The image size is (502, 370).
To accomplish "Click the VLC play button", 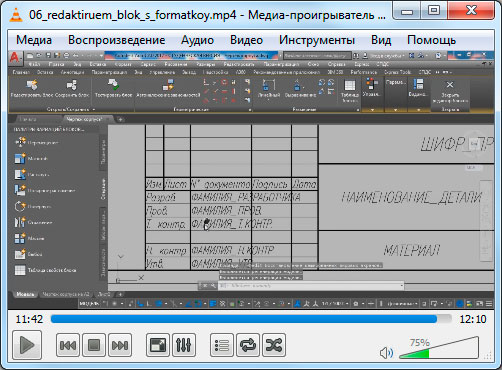I will [x=27, y=345].
